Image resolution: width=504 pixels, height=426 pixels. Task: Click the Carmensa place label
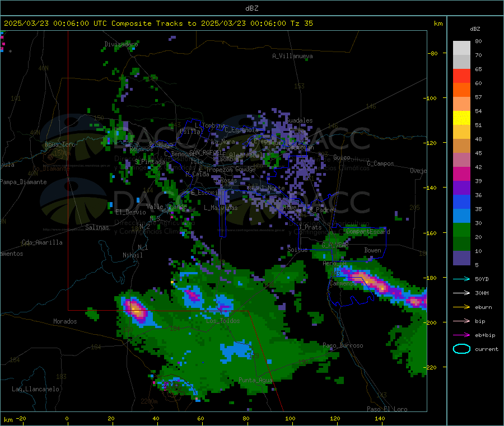(343, 283)
